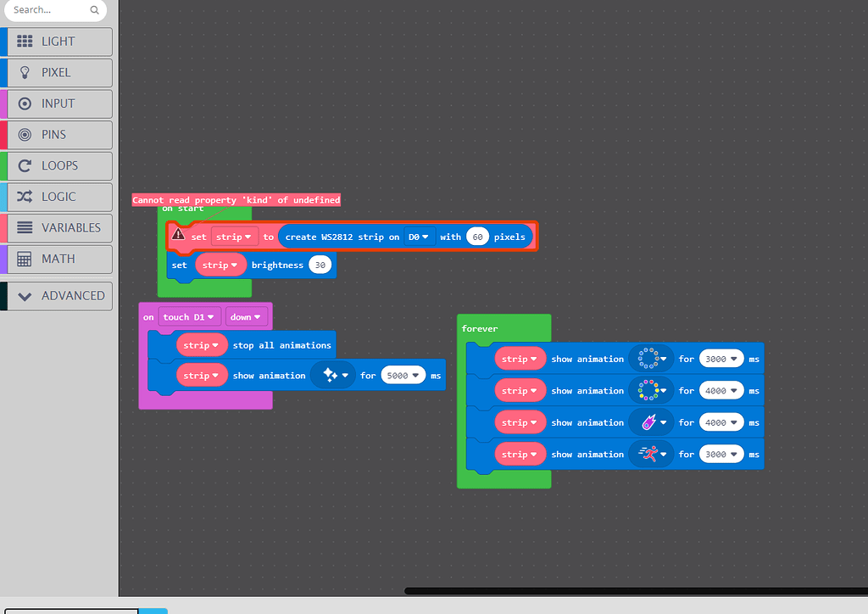This screenshot has height=614, width=868.
Task: Click the PINS target icon
Action: (x=25, y=135)
